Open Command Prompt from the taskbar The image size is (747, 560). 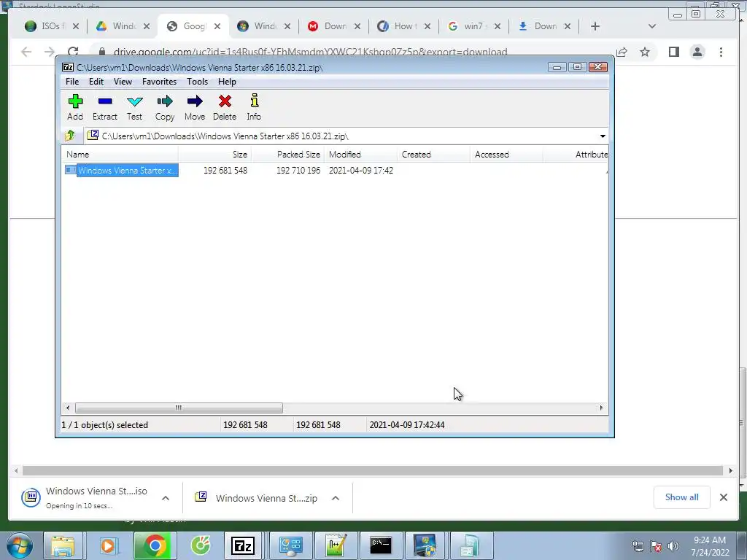381,545
